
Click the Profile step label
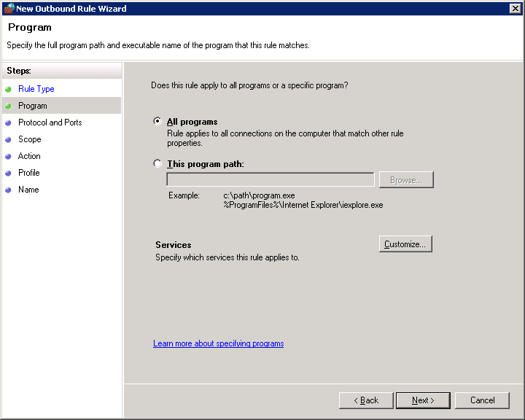28,173
